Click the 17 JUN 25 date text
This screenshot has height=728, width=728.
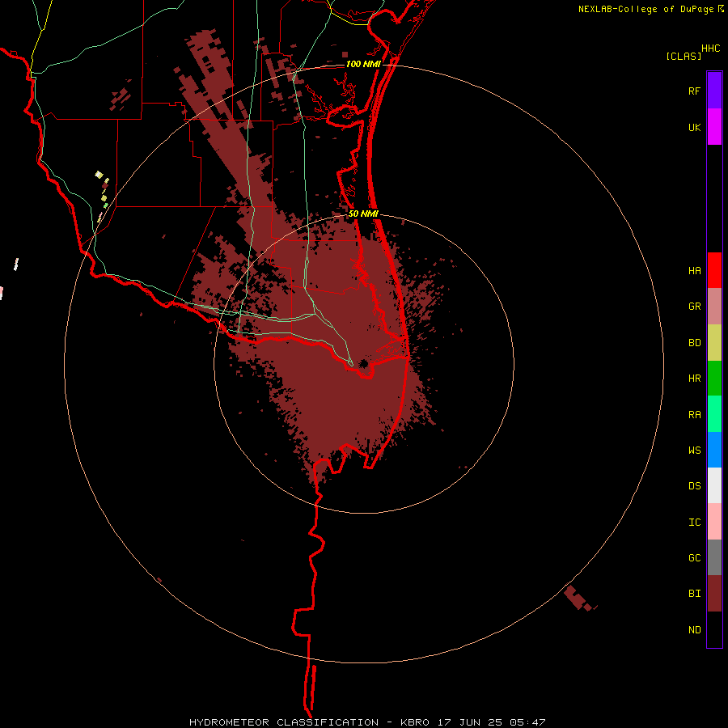469,722
